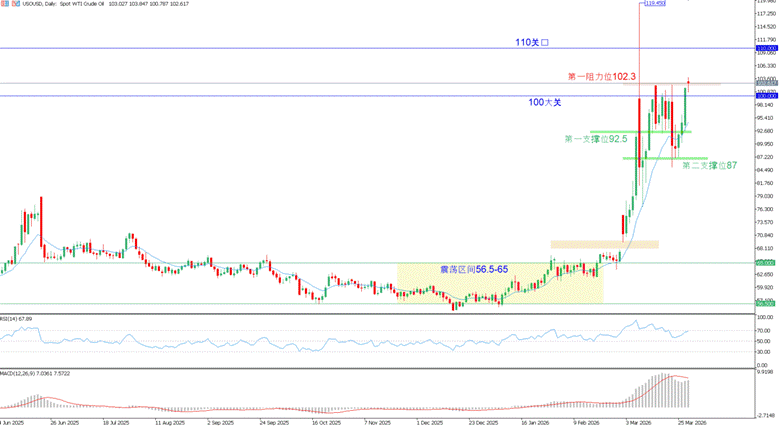Click the blue 110.000 price tag on axis

tap(766, 48)
